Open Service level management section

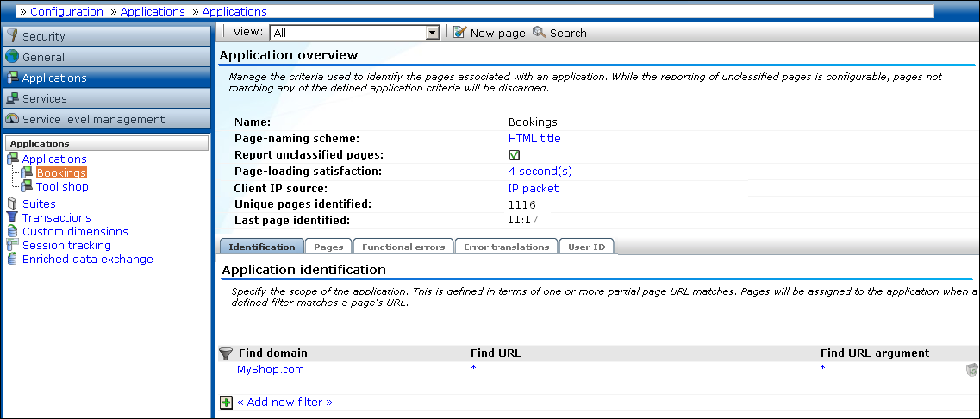(107, 119)
